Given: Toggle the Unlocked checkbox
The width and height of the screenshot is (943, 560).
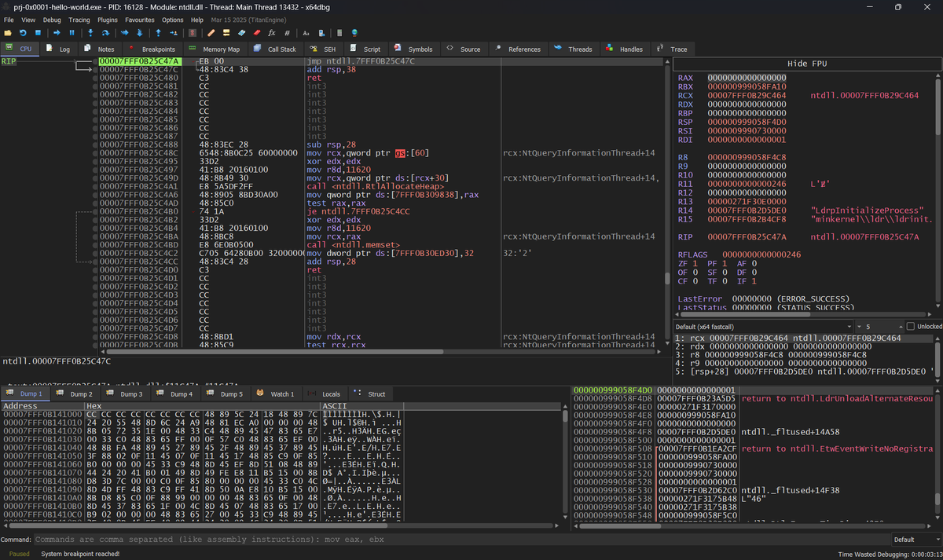Looking at the screenshot, I should click(911, 326).
